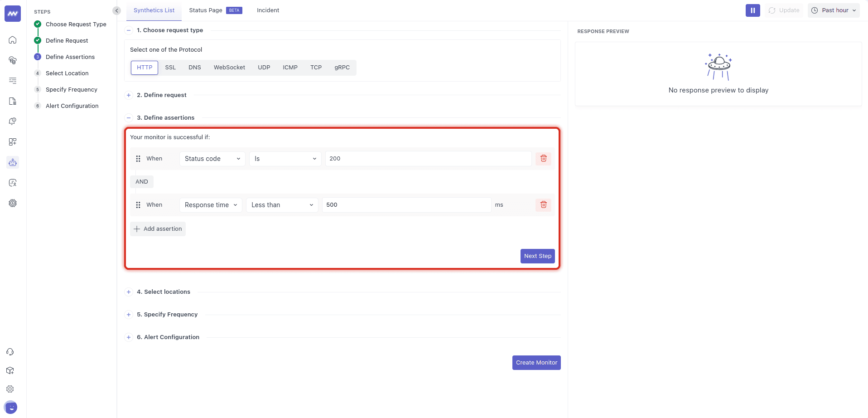Open the support headset icon
The width and height of the screenshot is (868, 418).
coord(10,352)
